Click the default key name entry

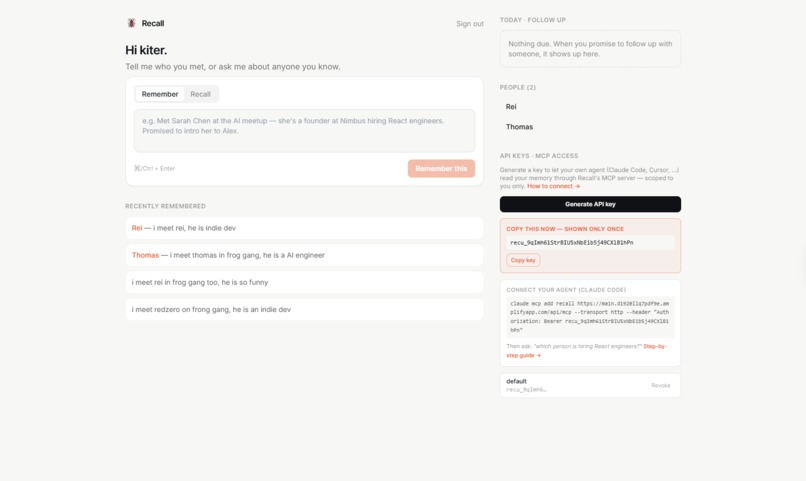(517, 381)
